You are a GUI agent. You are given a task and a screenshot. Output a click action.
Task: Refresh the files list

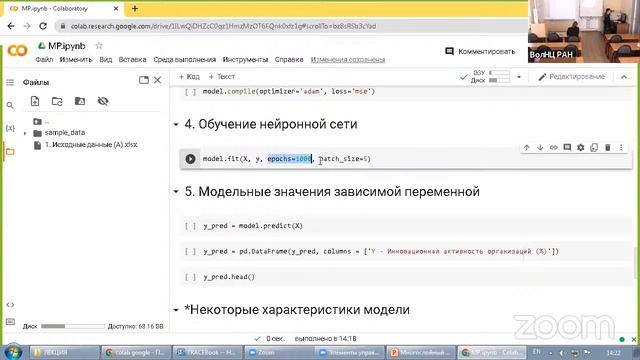(x=57, y=101)
